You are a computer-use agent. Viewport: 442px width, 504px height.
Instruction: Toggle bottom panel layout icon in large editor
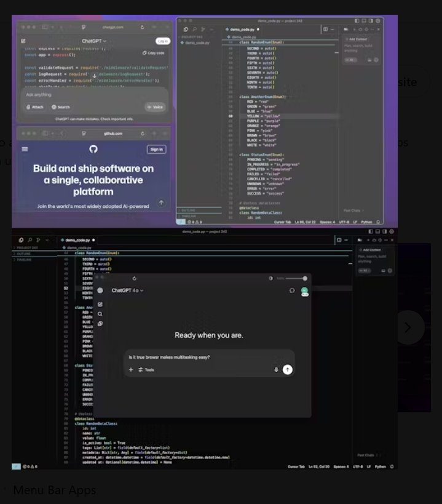pos(378,231)
